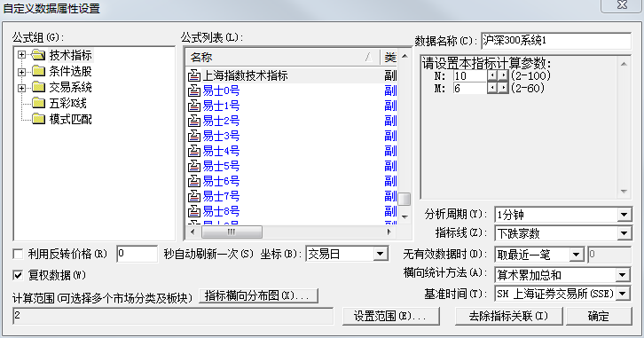Click the formula icon beside 易士8号

194,211
